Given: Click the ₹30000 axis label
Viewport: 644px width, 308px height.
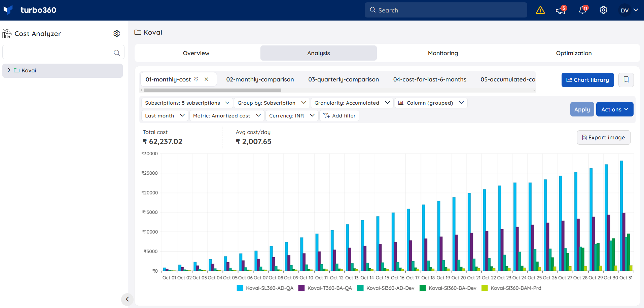Looking at the screenshot, I should (x=150, y=153).
